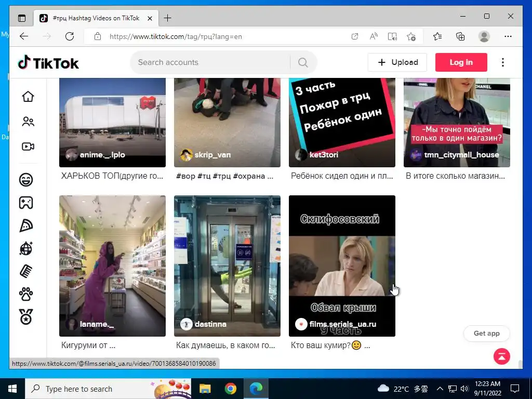The height and width of the screenshot is (399, 532).
Task: Open the skrip_van video thumbnail
Action: (227, 123)
